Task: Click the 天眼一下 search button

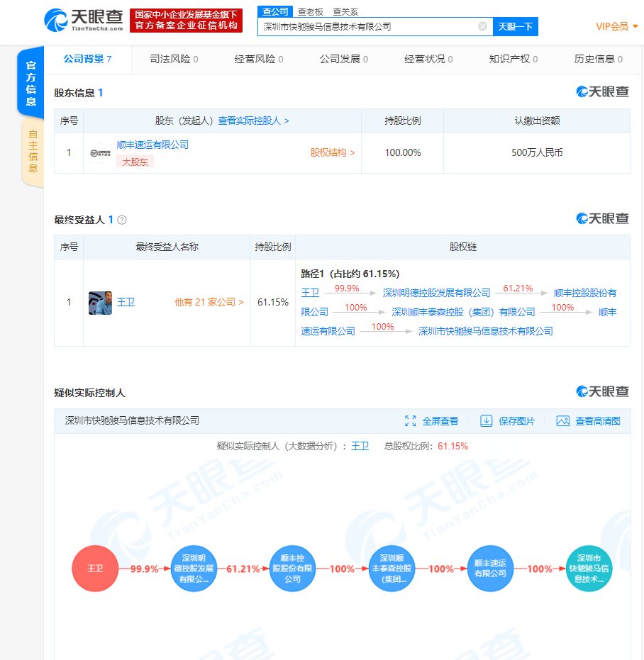Action: pos(516,26)
